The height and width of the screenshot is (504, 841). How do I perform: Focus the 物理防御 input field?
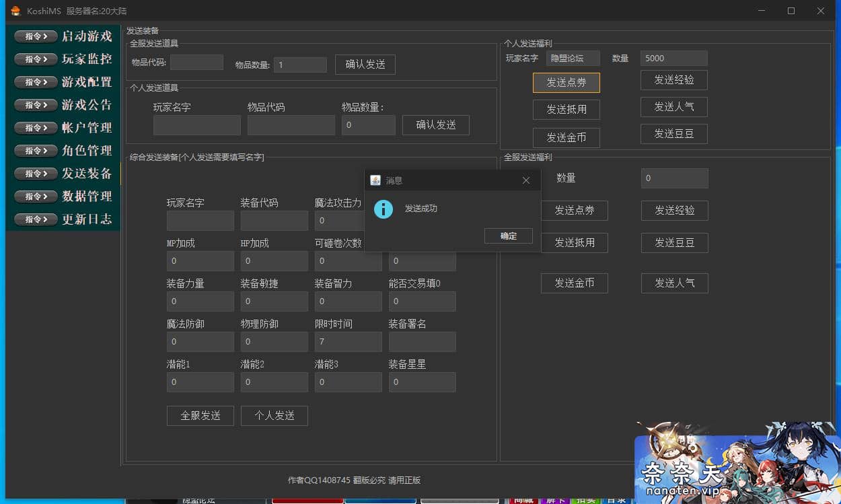[x=275, y=342]
